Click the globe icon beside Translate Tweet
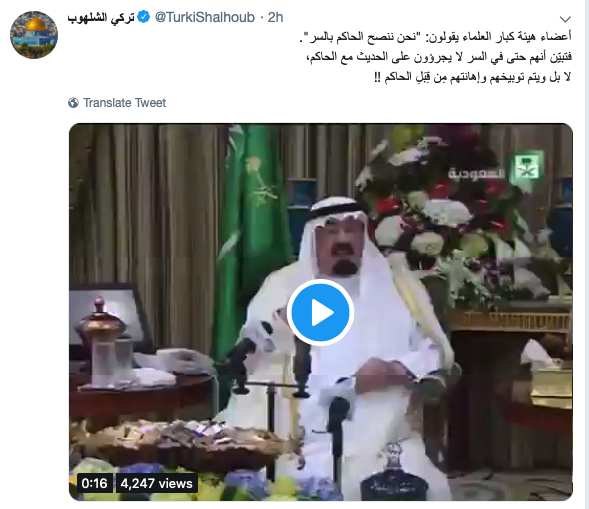This screenshot has width=589, height=509. [73, 103]
